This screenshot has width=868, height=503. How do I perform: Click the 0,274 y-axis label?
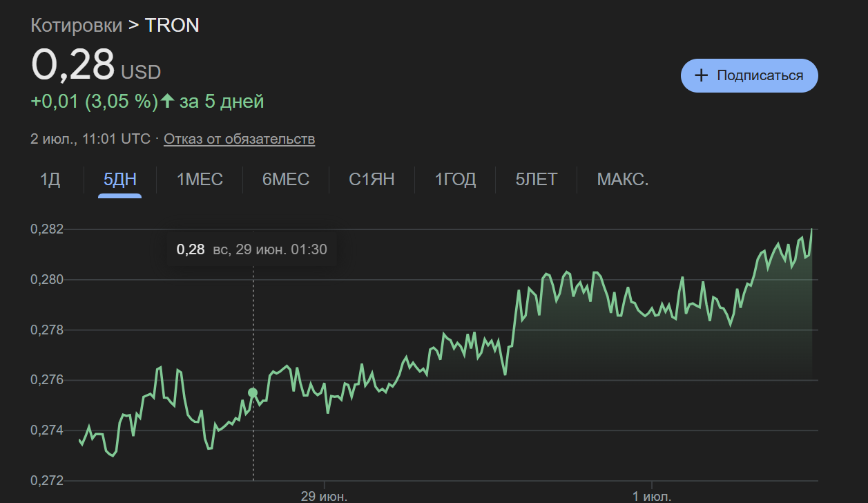pos(47,430)
